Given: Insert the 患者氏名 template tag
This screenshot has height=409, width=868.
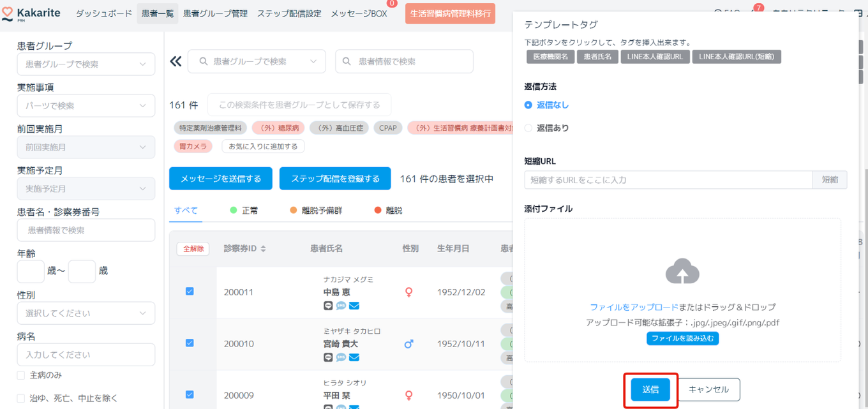Looking at the screenshot, I should (x=597, y=57).
